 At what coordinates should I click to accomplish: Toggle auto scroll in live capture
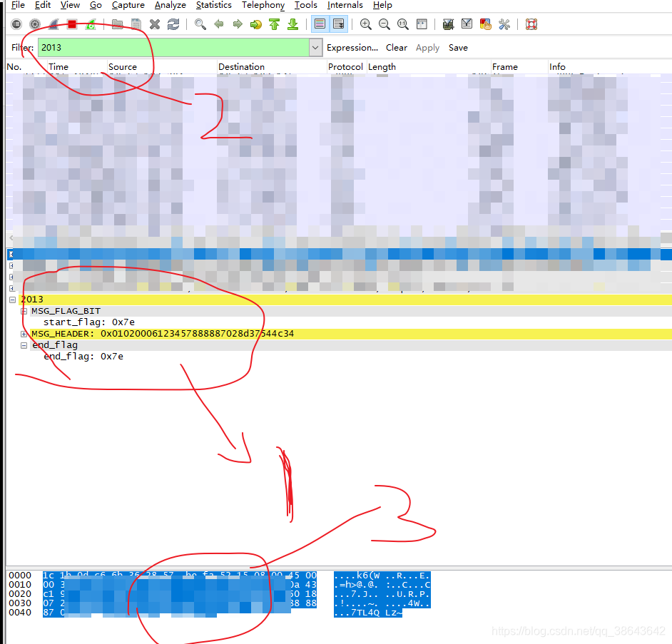click(339, 24)
